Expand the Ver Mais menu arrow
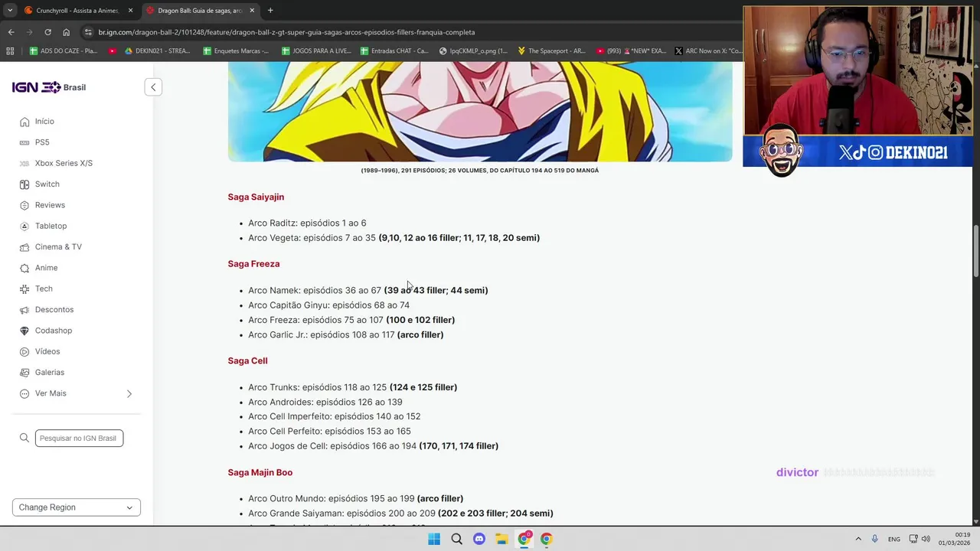 (129, 393)
